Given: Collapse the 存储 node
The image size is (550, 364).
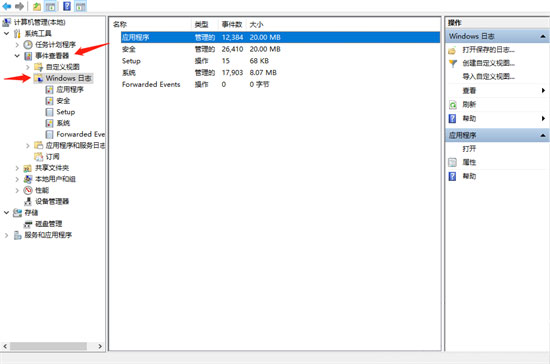Looking at the screenshot, I should pyautogui.click(x=6, y=213).
